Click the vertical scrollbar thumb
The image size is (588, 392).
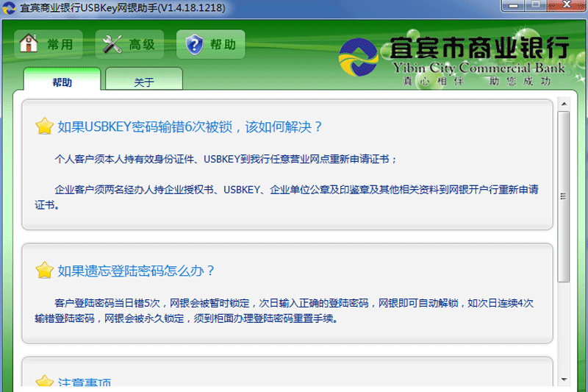[564, 196]
